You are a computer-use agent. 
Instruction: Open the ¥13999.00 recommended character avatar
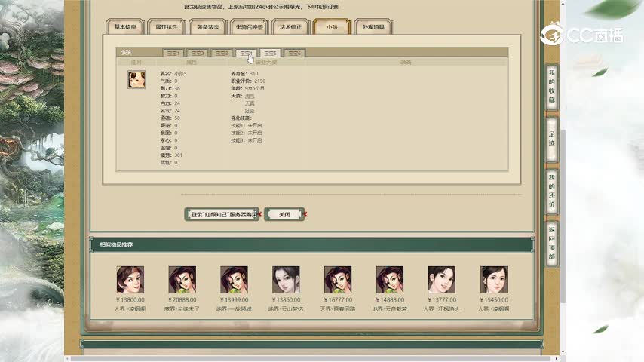pos(234,279)
